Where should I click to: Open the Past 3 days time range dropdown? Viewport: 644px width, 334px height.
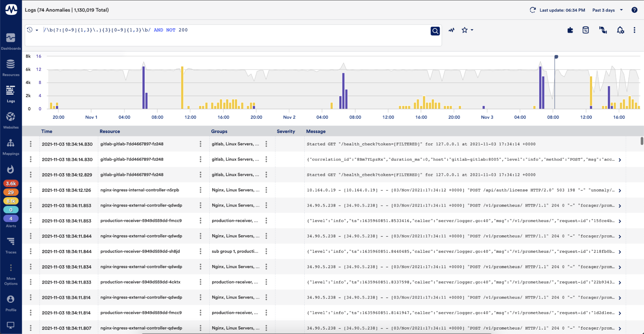point(608,10)
